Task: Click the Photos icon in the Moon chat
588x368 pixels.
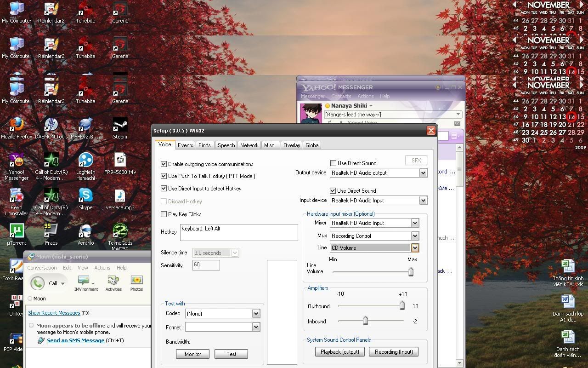Action: pyautogui.click(x=136, y=283)
